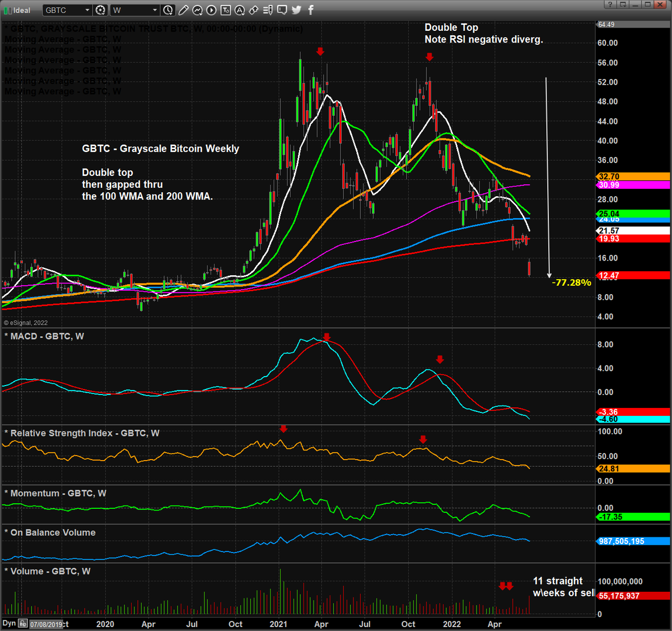Start bar replay with the play icon

pos(212,10)
